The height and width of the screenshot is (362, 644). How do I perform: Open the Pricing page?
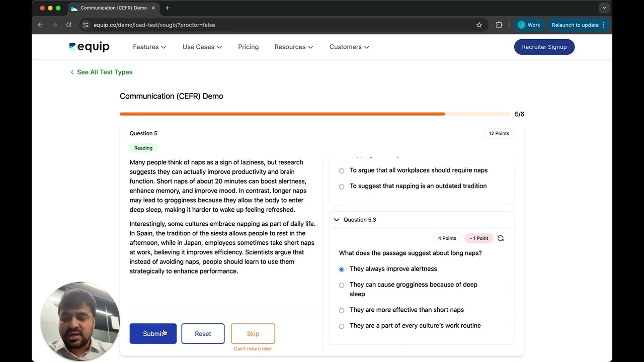(249, 47)
